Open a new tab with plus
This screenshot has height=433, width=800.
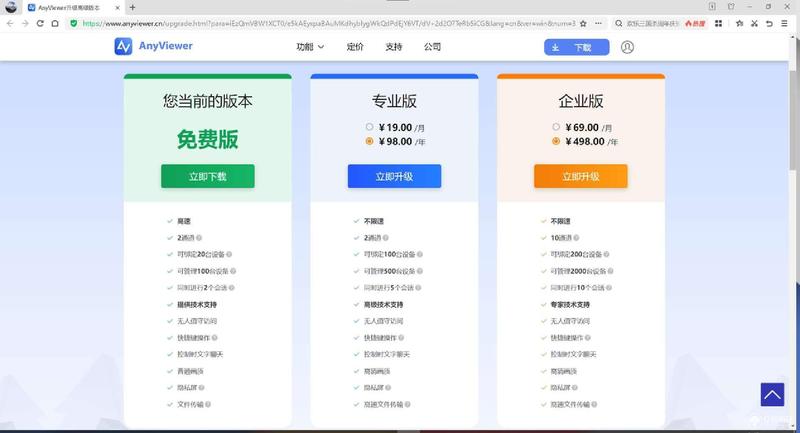132,7
